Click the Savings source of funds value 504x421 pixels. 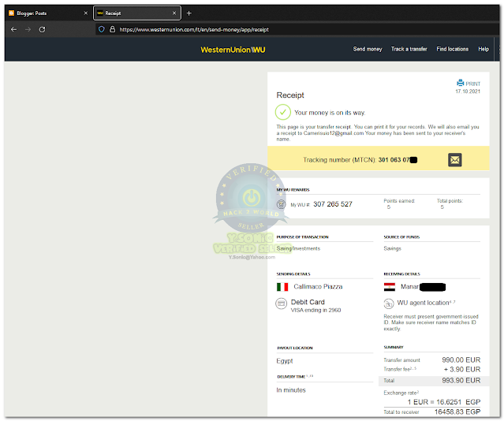pos(393,248)
